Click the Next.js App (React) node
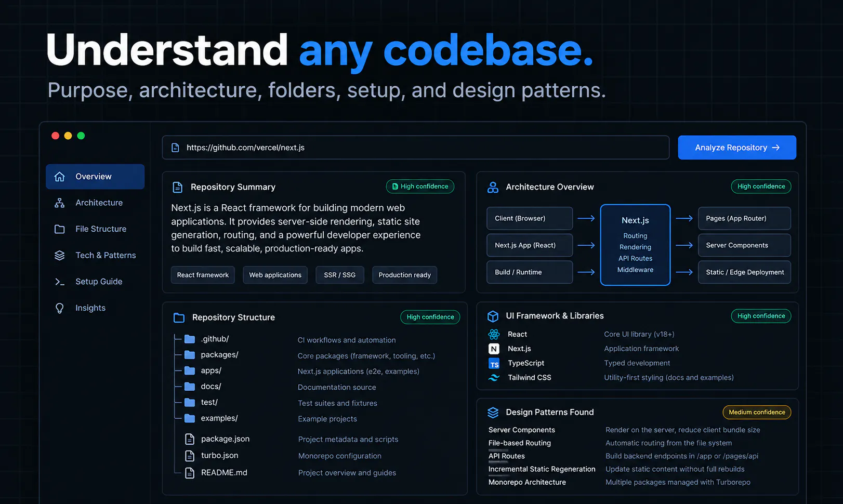843x504 pixels. [x=530, y=245]
